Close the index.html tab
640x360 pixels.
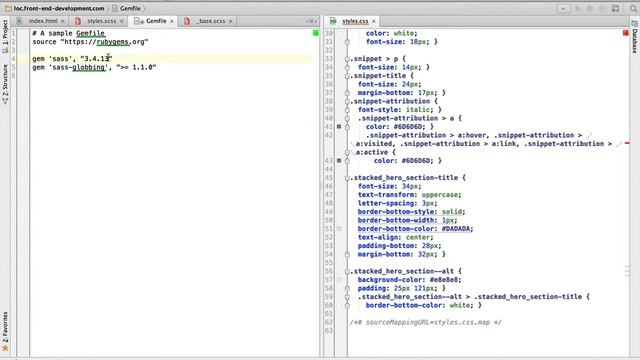[62, 21]
